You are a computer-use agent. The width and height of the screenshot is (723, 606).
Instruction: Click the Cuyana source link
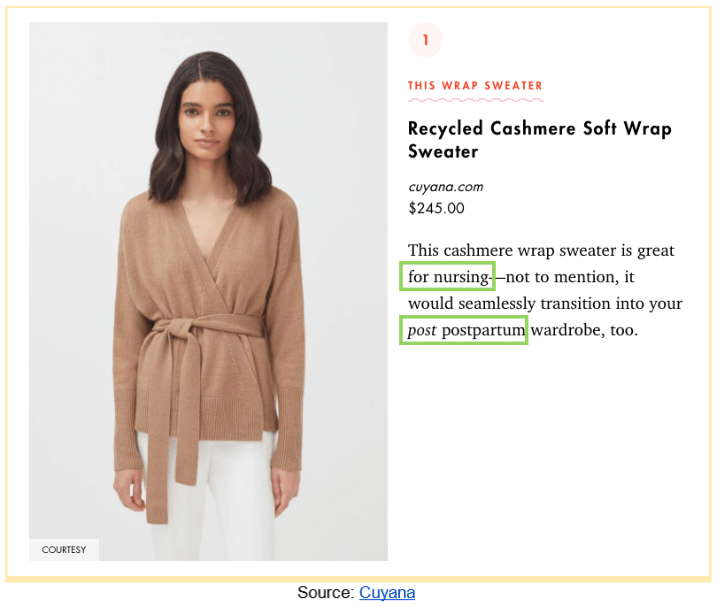(387, 592)
